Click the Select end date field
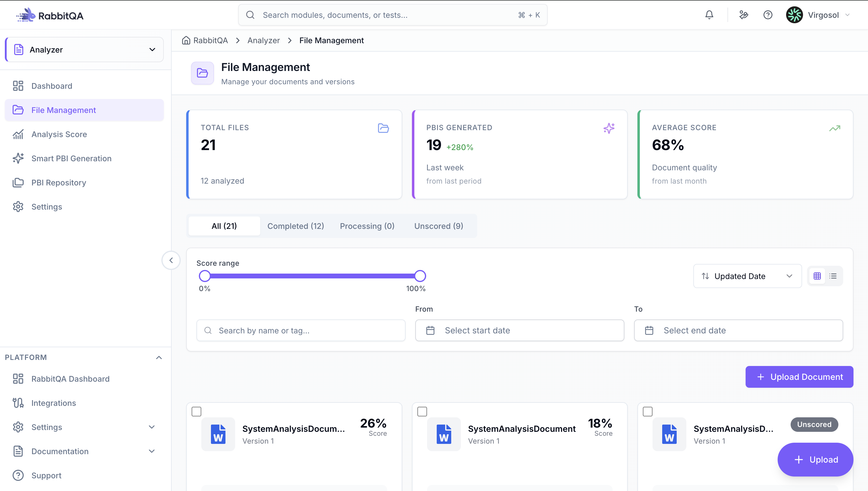 (x=738, y=330)
